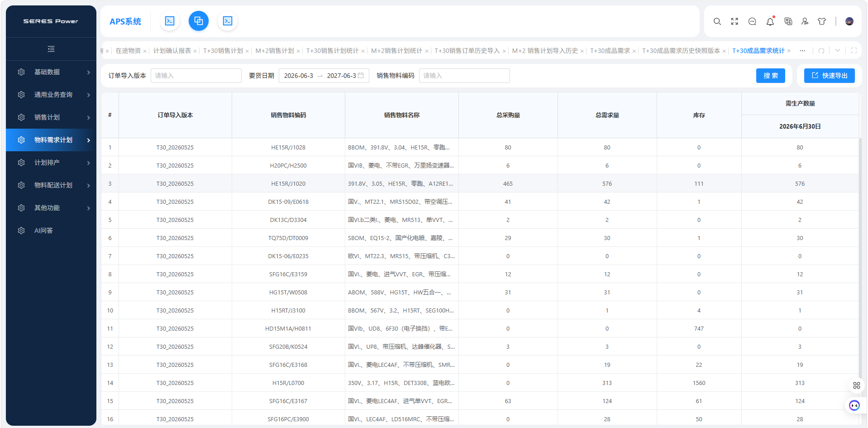Click the blue highlighted windows icon in header

click(x=199, y=21)
